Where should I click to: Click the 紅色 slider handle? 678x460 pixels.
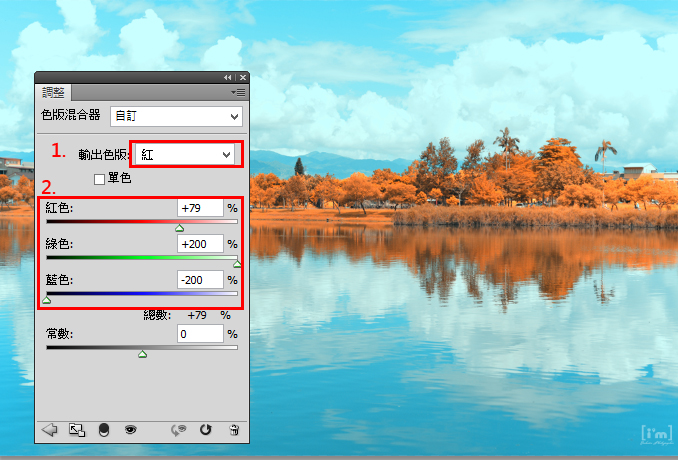[x=179, y=228]
